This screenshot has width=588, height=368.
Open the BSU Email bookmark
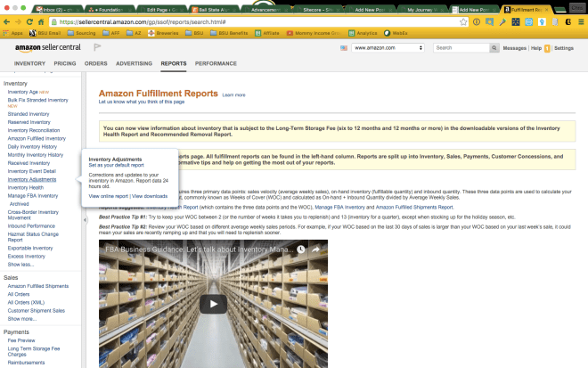49,31
